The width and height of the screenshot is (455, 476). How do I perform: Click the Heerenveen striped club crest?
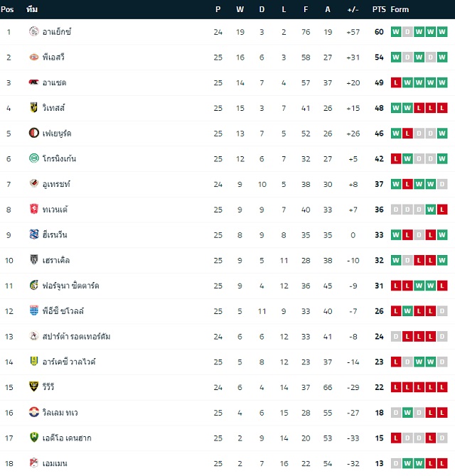[33, 234]
